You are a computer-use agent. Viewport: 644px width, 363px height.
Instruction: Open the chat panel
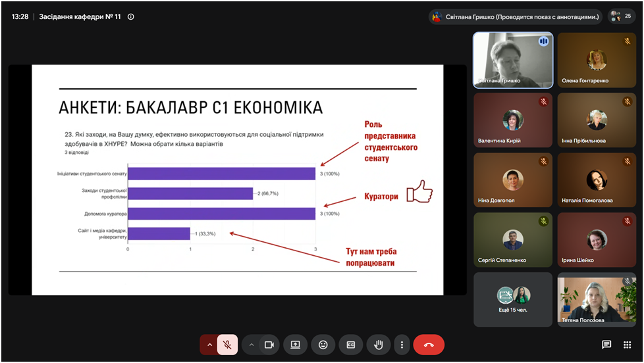click(x=606, y=345)
